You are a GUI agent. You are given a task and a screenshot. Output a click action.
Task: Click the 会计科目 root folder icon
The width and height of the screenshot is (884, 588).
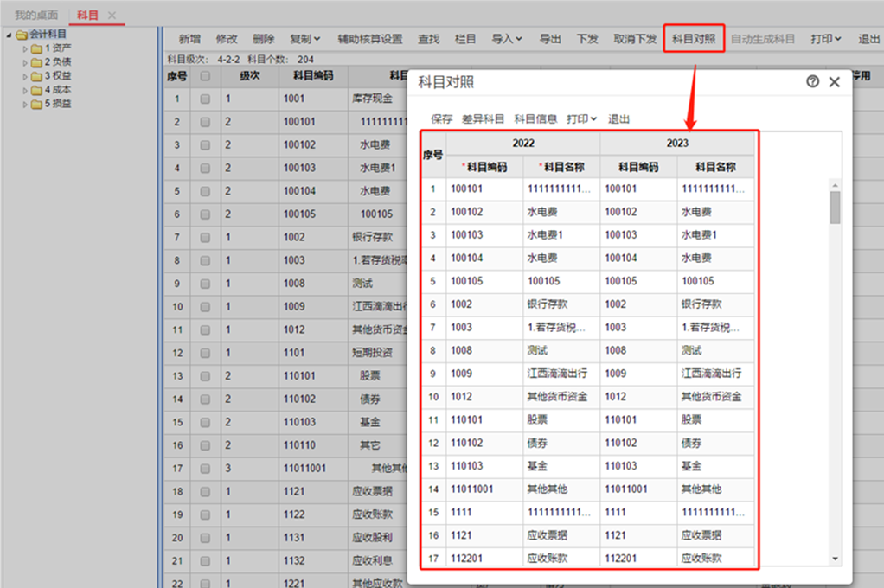(x=22, y=35)
